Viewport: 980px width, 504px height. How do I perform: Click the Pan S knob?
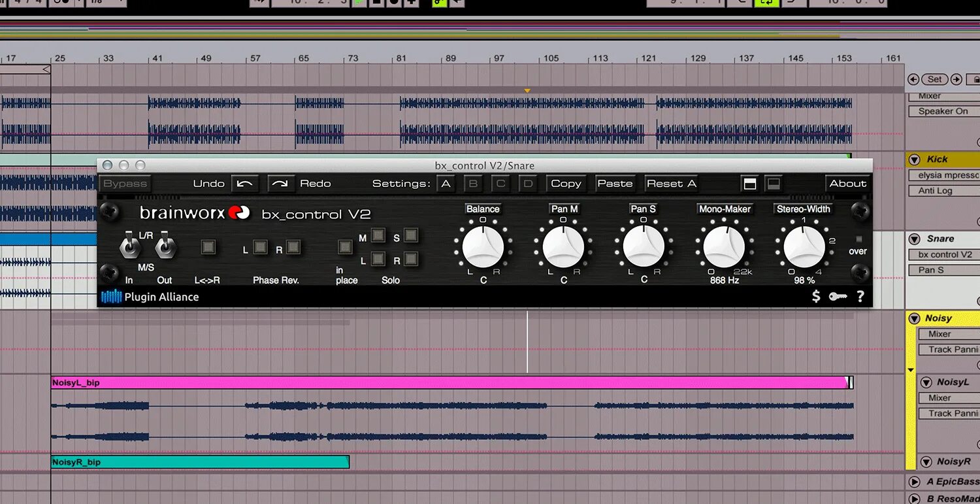(x=644, y=246)
